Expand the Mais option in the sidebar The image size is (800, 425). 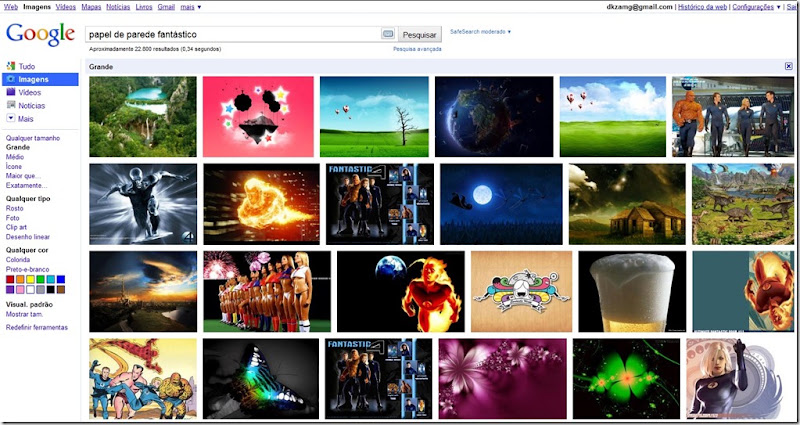coord(26,119)
